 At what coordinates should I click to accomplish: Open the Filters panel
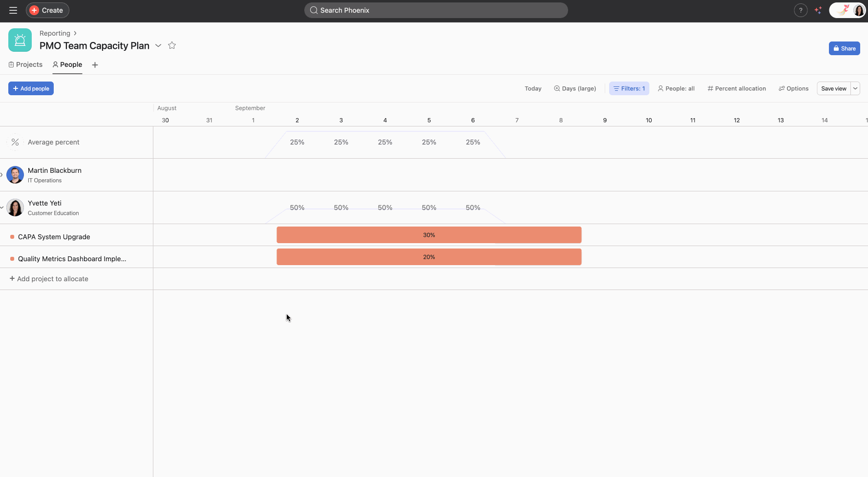pos(629,88)
